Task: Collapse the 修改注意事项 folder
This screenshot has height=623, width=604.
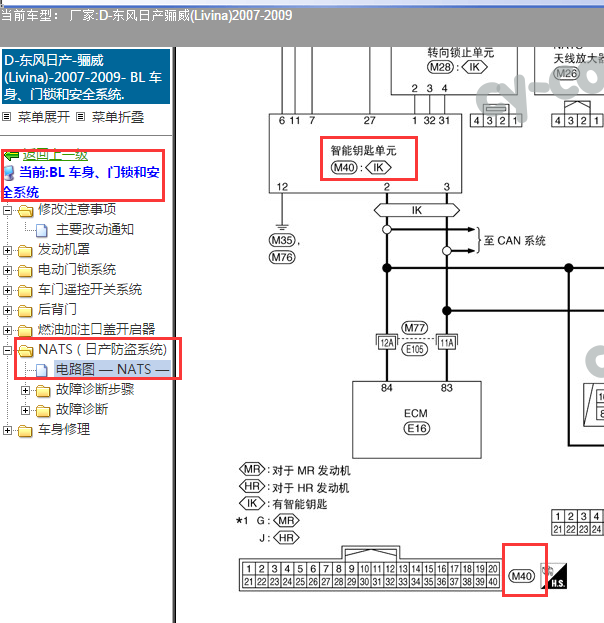Action: pos(7,210)
